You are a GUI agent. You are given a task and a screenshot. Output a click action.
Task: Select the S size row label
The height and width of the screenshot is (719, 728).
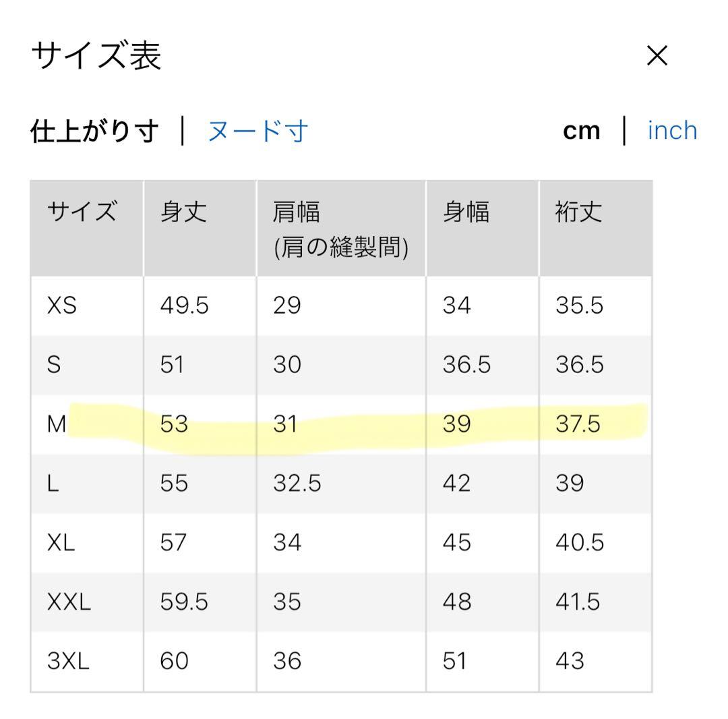[54, 365]
